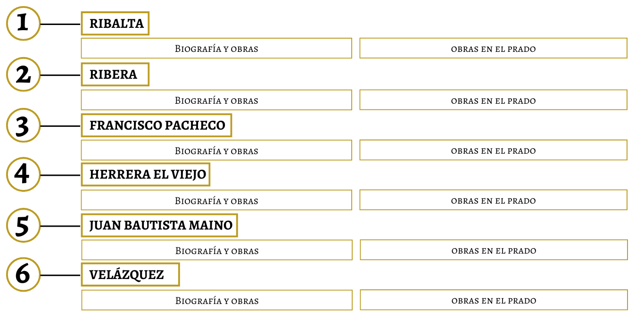View Obras en el Prado for Ribalta
Image resolution: width=644 pixels, height=328 pixels.
tap(494, 48)
